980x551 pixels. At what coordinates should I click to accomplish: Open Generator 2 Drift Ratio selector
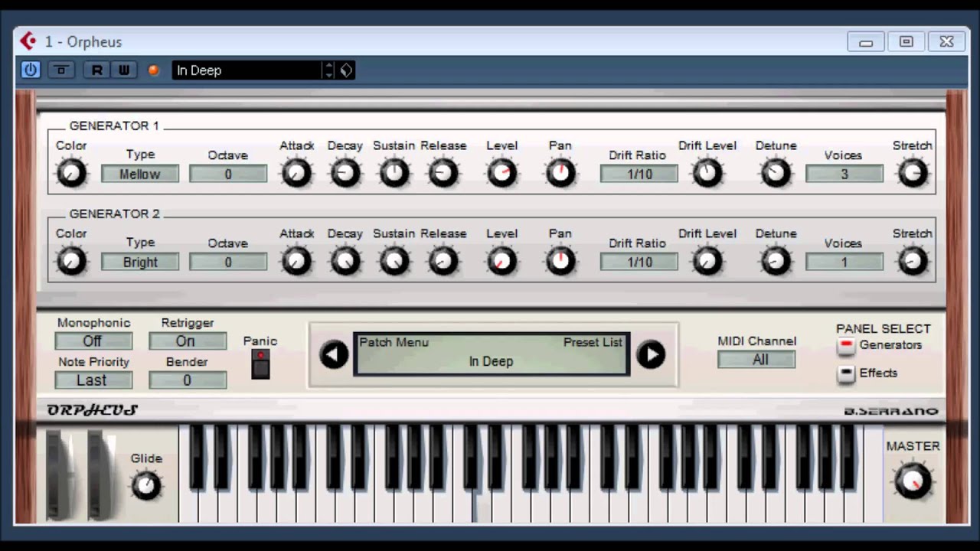[639, 262]
